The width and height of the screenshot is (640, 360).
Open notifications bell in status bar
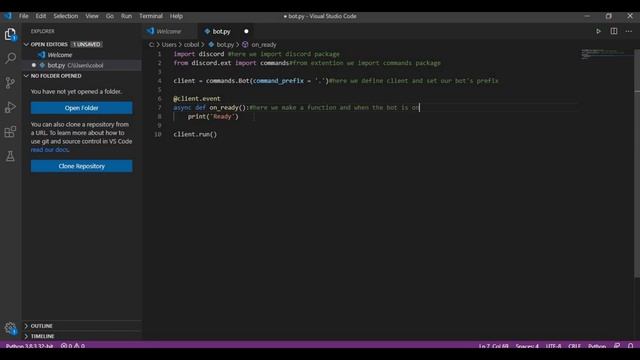[x=630, y=346]
